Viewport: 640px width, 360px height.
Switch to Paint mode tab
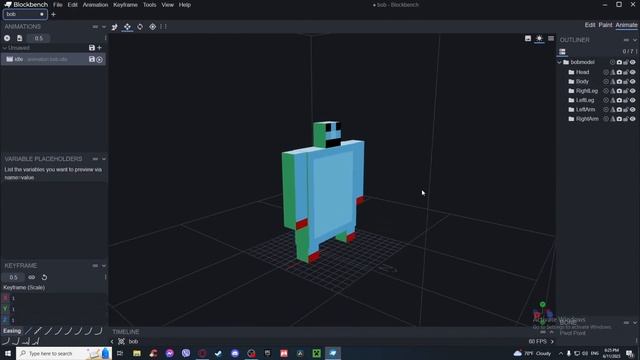tap(605, 25)
